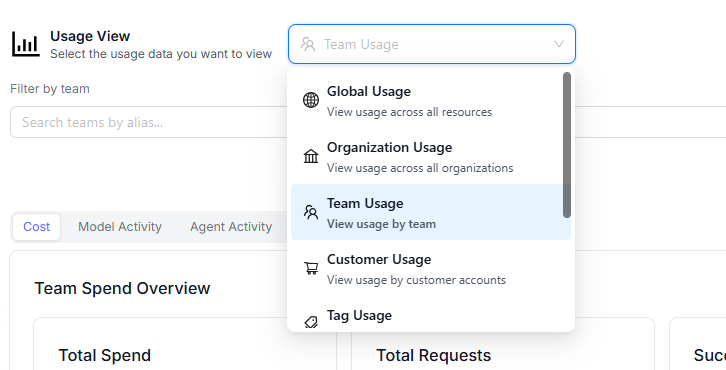Screen dimensions: 726x370
Task: Click the bar chart icon beside Usage View
Action: tap(26, 44)
